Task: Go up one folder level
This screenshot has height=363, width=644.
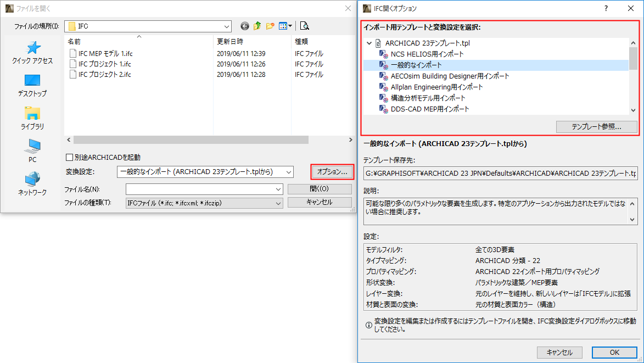Action: pos(257,26)
